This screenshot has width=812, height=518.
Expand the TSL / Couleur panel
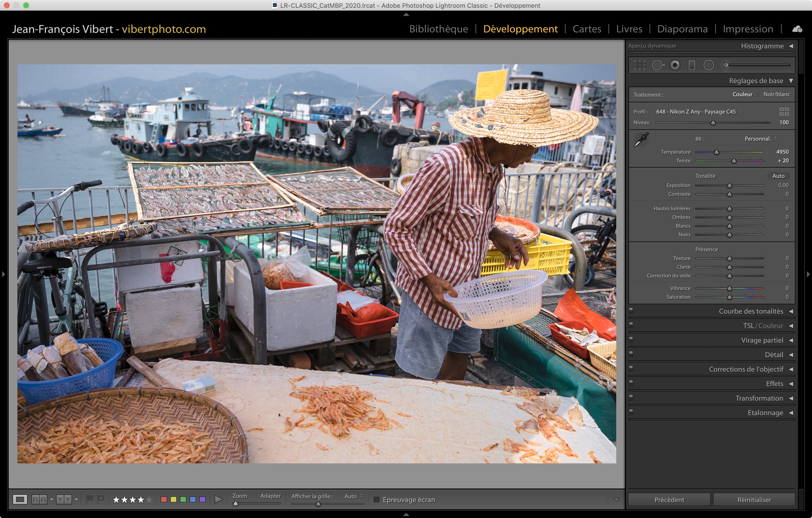point(763,325)
